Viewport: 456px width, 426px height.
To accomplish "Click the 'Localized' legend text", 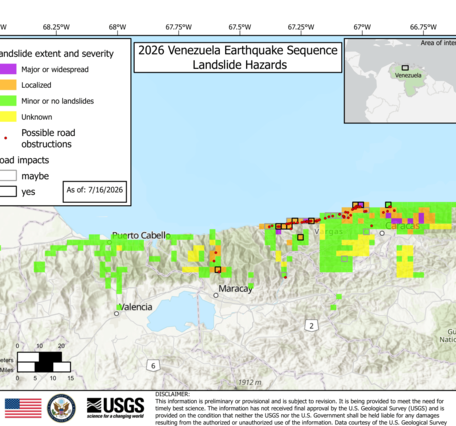I will (36, 85).
